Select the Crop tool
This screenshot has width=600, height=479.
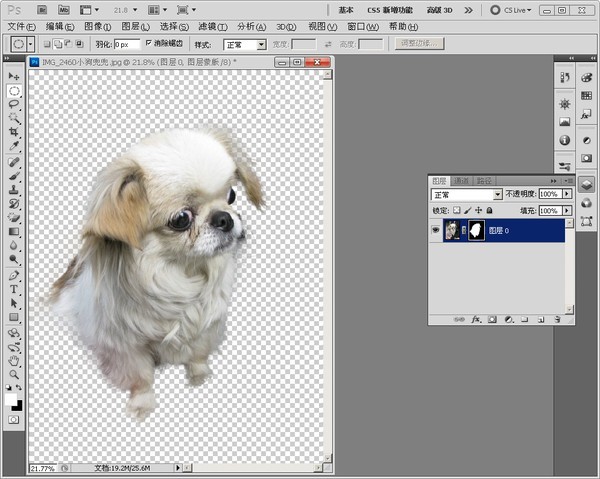click(14, 132)
